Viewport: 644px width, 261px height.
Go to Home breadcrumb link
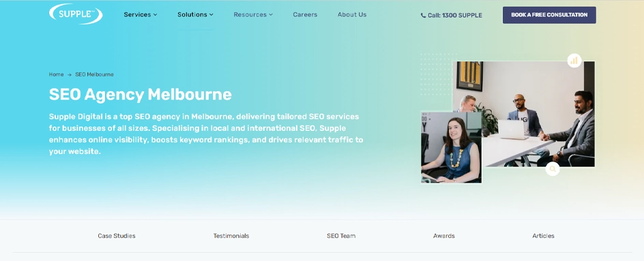pyautogui.click(x=56, y=74)
